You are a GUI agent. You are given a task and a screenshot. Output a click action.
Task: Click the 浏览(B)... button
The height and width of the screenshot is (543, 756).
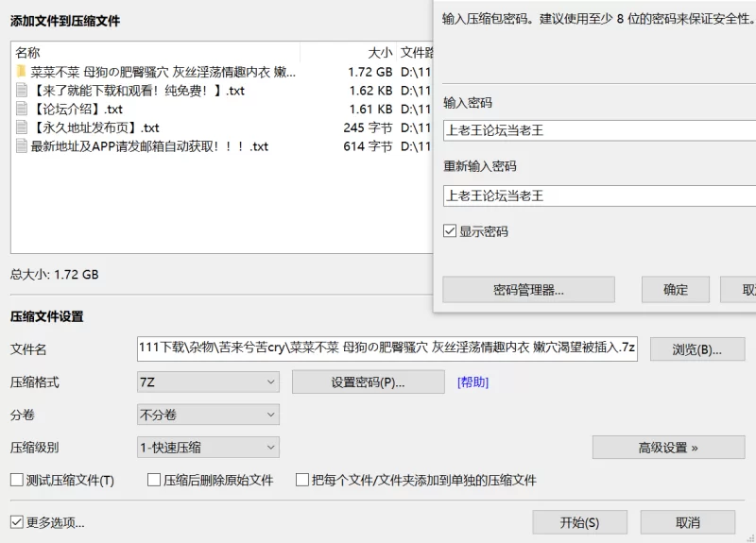click(697, 349)
